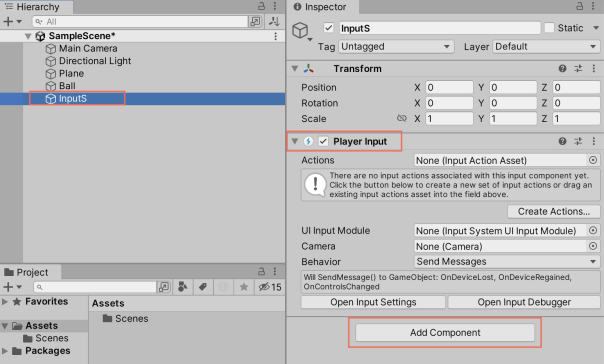Screen dimensions: 604x364
Task: Open Camera object picker
Action: (593, 246)
